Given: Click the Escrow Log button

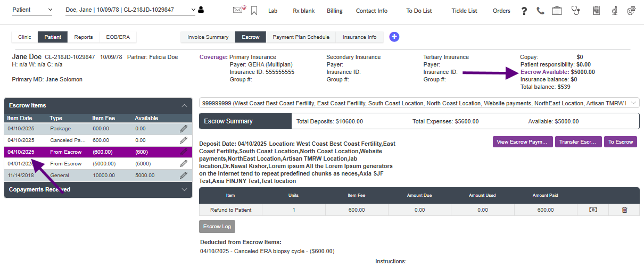Looking at the screenshot, I should point(217,227).
